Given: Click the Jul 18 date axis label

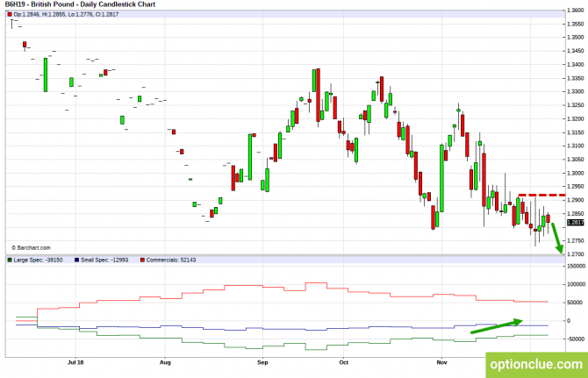Looking at the screenshot, I should [75, 362].
